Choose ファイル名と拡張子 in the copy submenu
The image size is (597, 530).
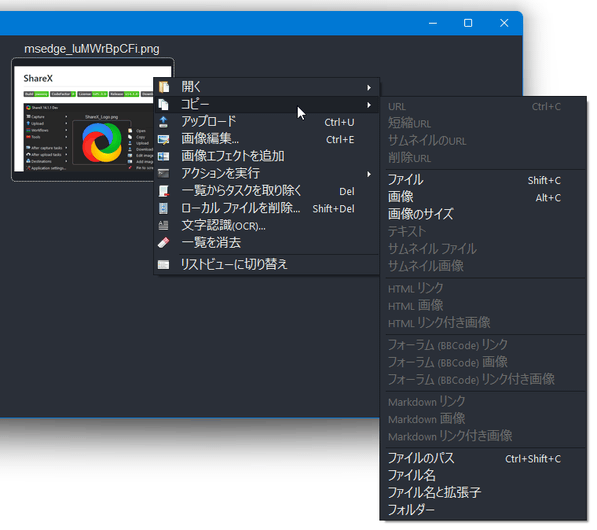484,493
